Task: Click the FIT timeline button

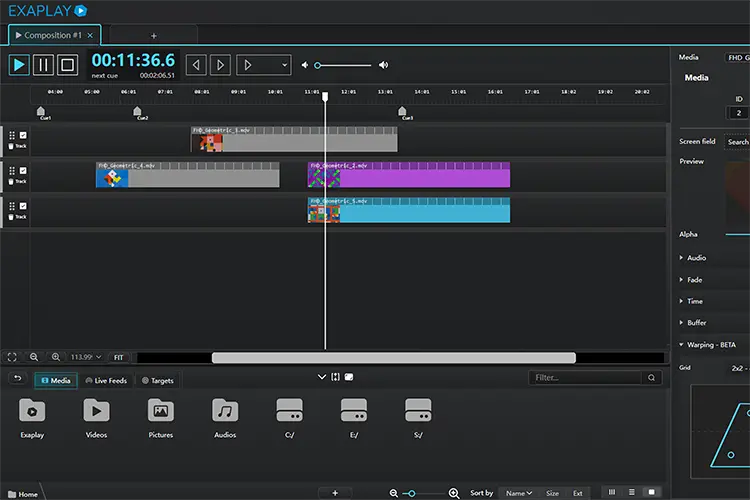Action: pos(119,357)
